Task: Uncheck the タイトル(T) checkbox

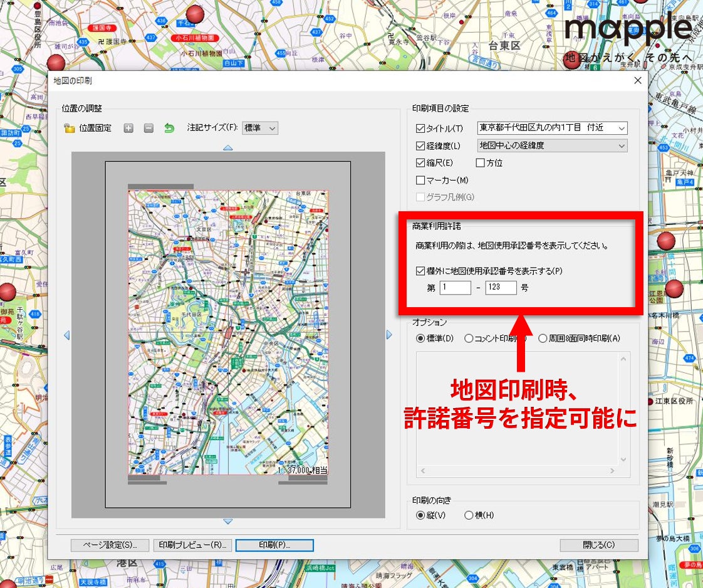Action: (420, 129)
